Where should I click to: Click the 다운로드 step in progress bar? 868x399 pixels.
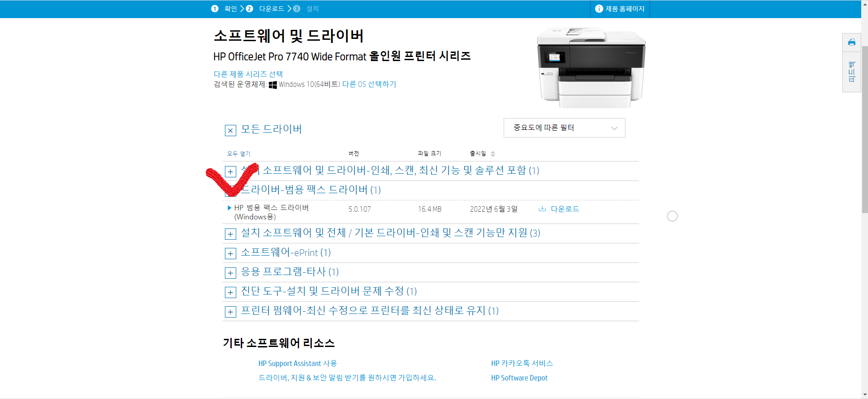(272, 9)
